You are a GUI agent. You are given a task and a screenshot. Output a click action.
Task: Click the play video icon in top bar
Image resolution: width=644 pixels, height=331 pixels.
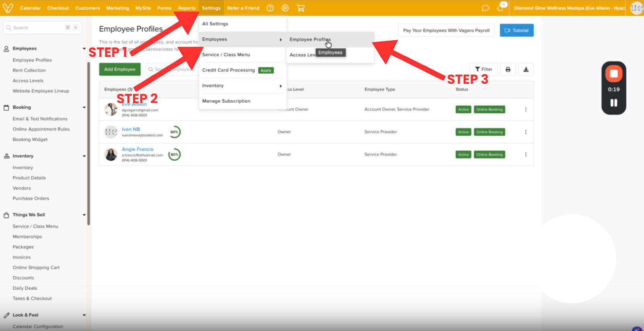(285, 8)
